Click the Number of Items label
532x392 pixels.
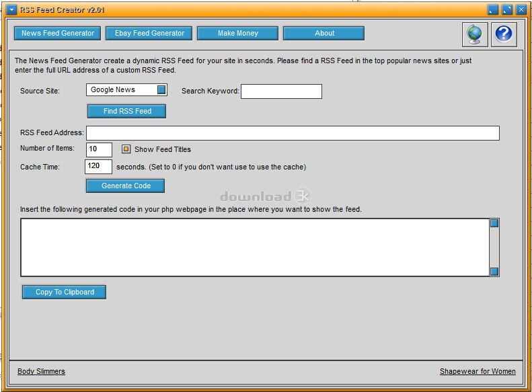coord(47,148)
